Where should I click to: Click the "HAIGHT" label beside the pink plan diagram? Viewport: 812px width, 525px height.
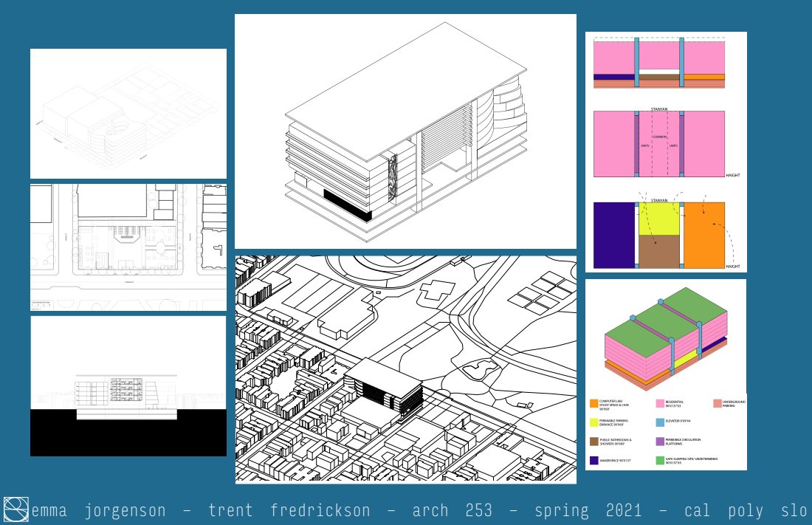point(733,175)
